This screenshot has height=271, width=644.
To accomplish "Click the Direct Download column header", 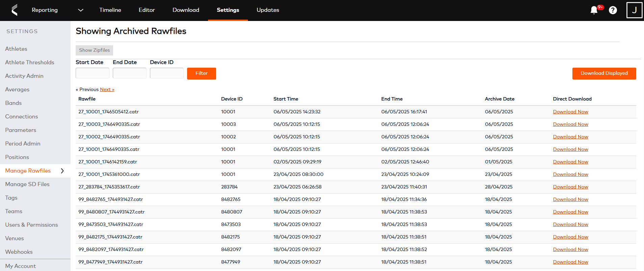I will [572, 99].
